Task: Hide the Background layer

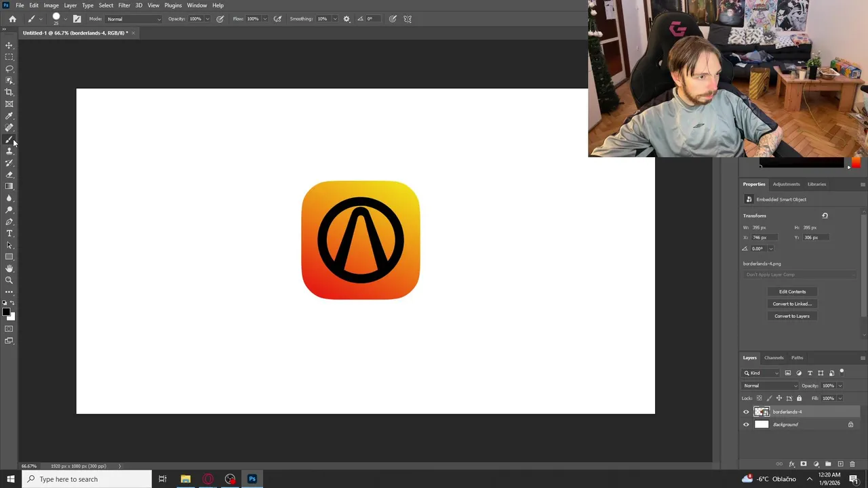Action: (746, 425)
